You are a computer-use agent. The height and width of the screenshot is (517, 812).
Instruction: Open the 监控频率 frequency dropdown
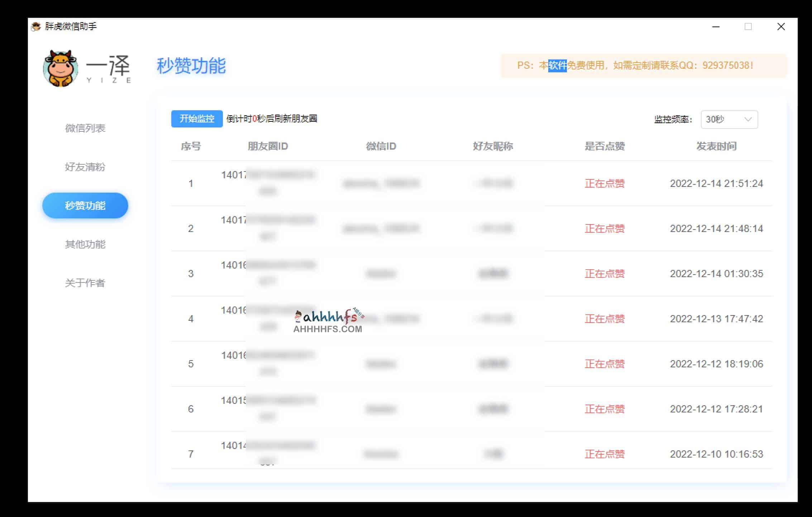tap(729, 120)
